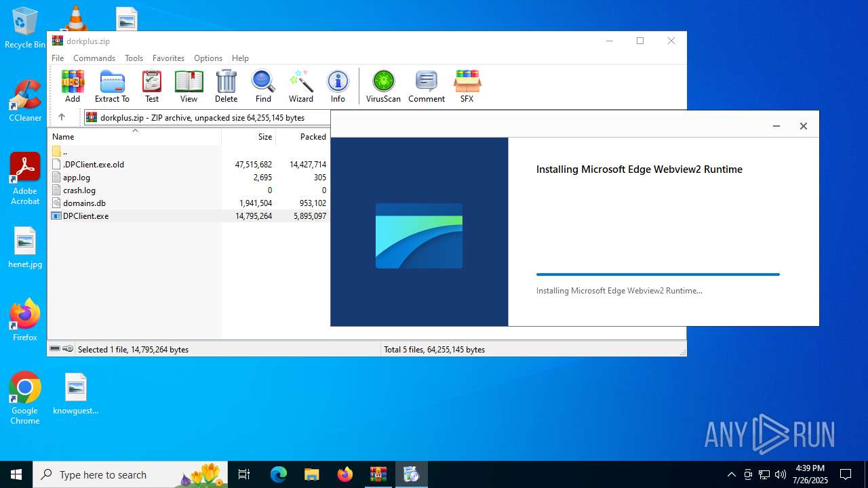
Task: Select DPClient.exe file row
Action: click(x=189, y=216)
